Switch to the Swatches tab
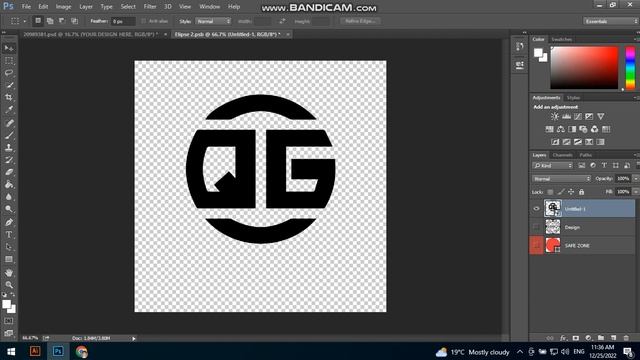This screenshot has height=360, width=640. [562, 40]
